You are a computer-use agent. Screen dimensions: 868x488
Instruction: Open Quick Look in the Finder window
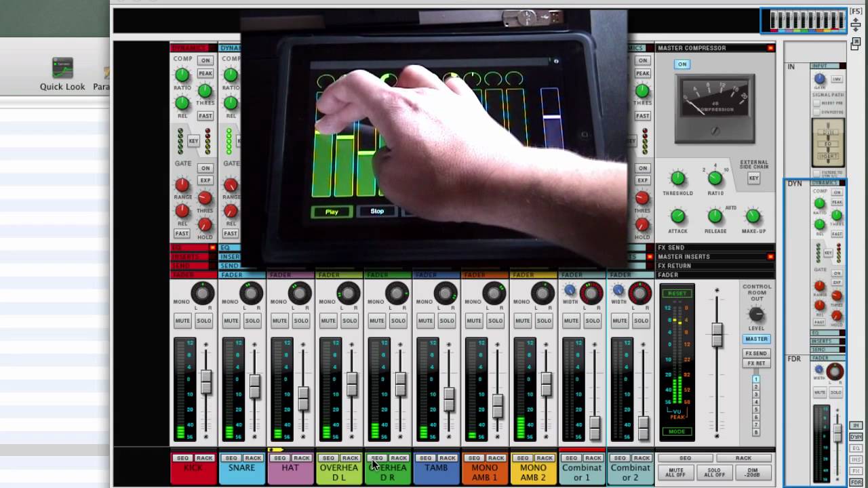click(x=62, y=74)
